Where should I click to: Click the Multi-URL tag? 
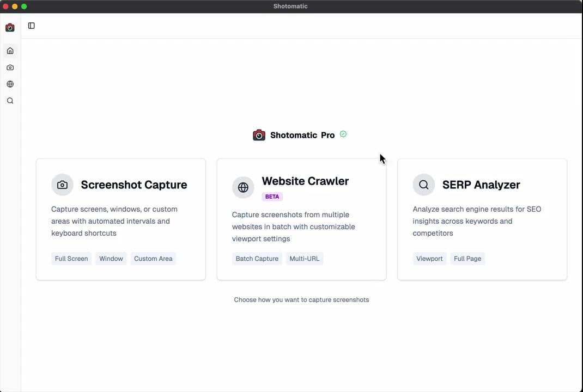304,259
